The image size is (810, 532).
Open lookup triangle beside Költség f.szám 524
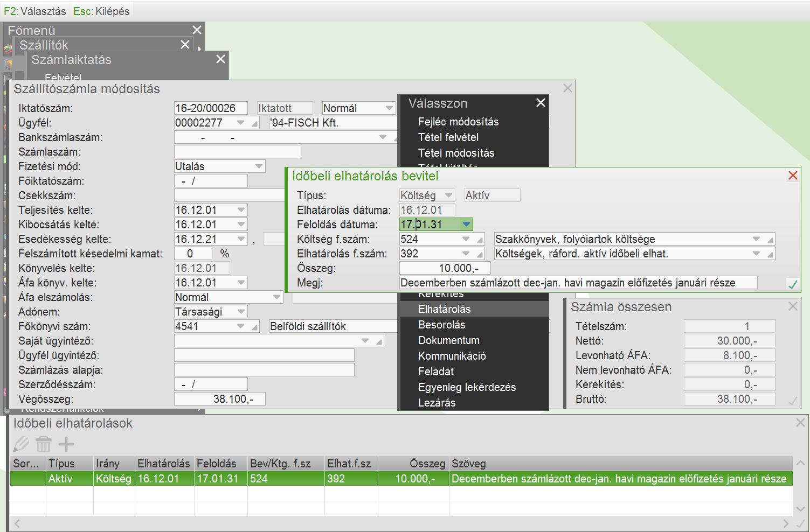point(480,240)
